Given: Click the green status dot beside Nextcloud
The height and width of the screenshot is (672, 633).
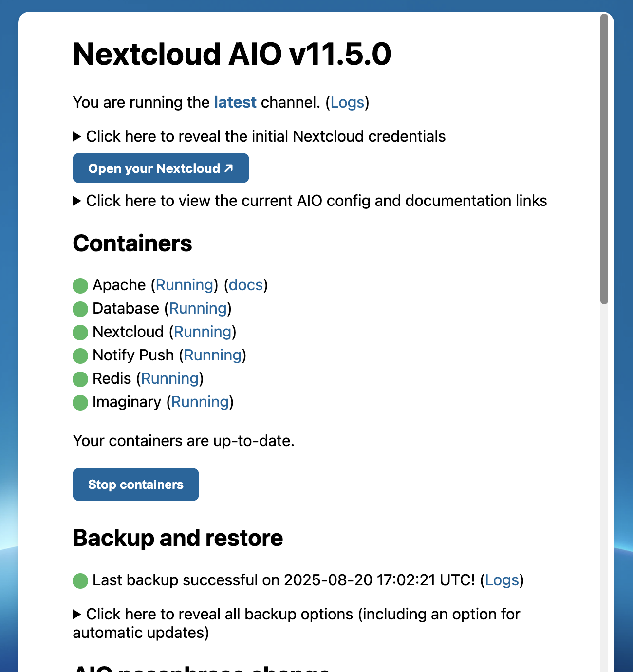Looking at the screenshot, I should pos(80,333).
